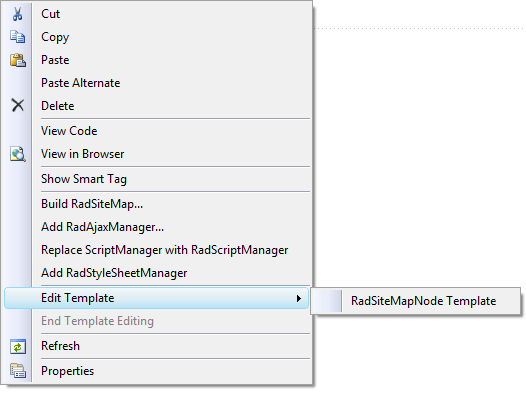Image resolution: width=526 pixels, height=395 pixels.
Task: Choose Replace ScriptManager with RadScriptManager
Action: pyautogui.click(x=156, y=250)
